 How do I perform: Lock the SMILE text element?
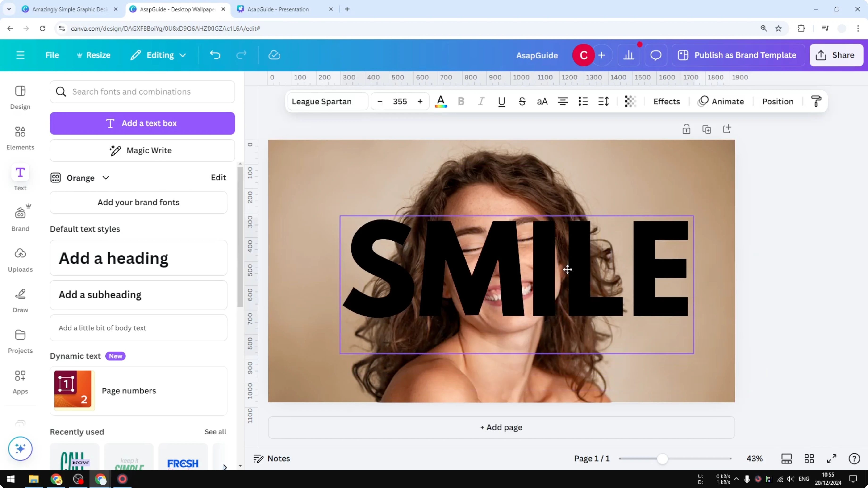tap(687, 129)
